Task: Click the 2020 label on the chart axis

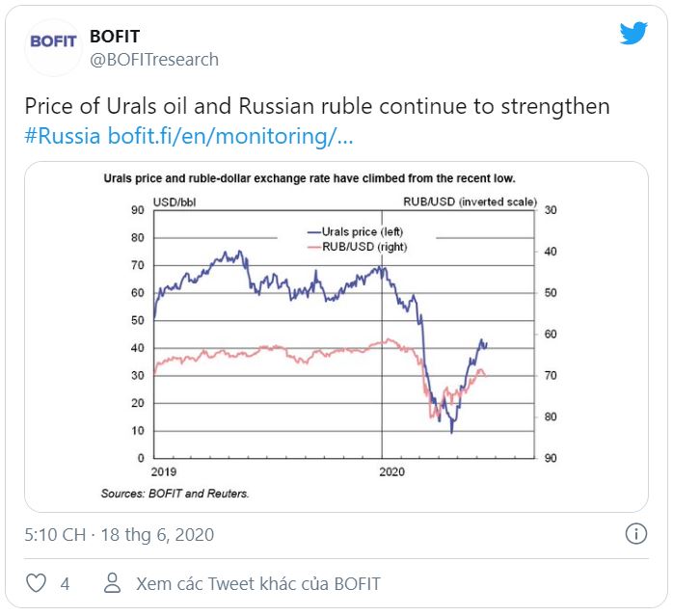Action: (391, 472)
